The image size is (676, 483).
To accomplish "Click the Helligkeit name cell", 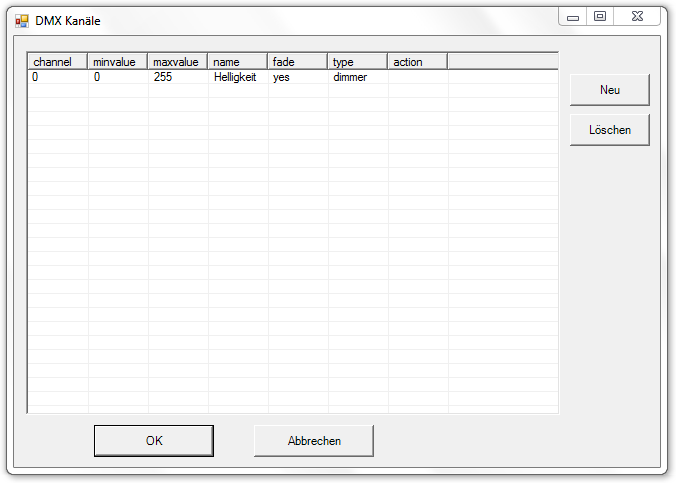I will pyautogui.click(x=235, y=77).
